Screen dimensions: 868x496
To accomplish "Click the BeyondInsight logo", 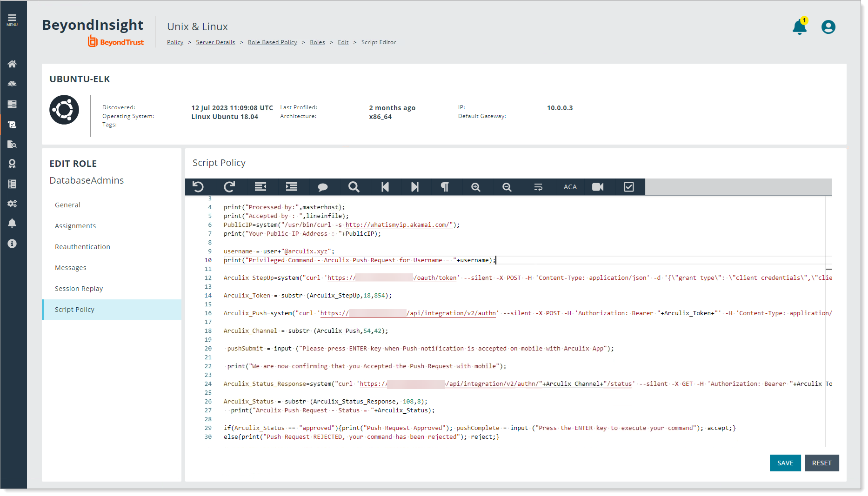I will [x=93, y=25].
